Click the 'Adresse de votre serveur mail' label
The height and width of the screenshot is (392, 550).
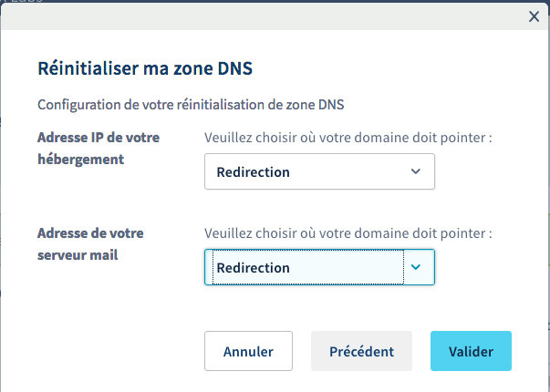(90, 243)
